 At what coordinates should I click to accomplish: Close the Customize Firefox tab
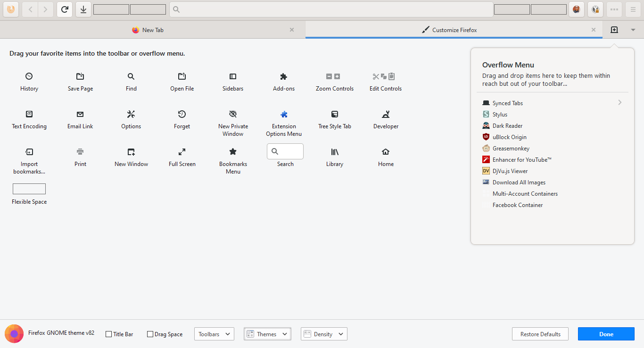pos(594,30)
